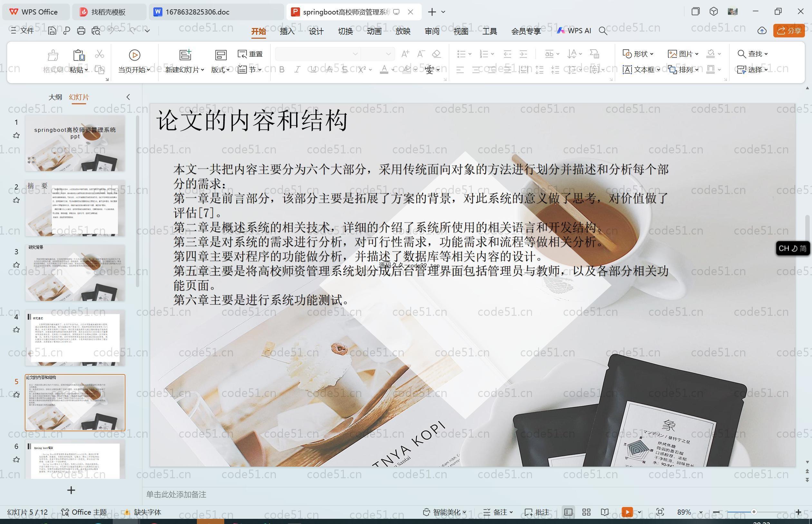Click the Copy icon below scissors
Viewport: 812px width, 524px height.
[x=99, y=70]
